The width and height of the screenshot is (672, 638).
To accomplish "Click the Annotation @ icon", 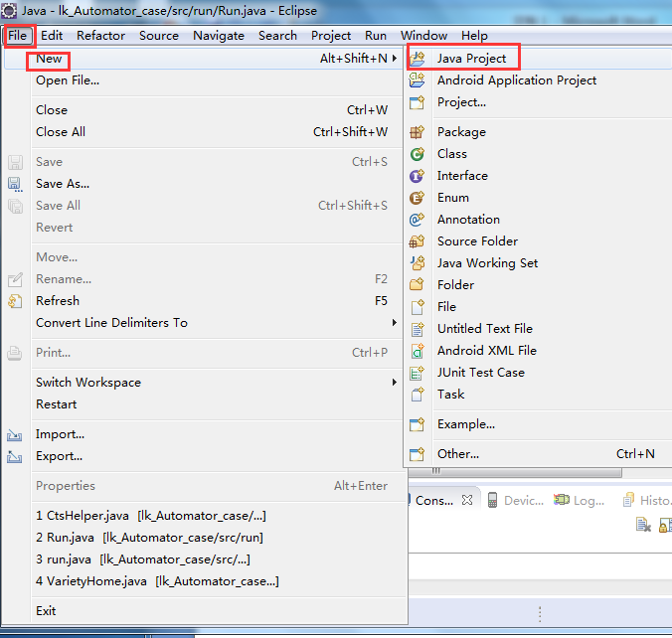I will click(417, 220).
